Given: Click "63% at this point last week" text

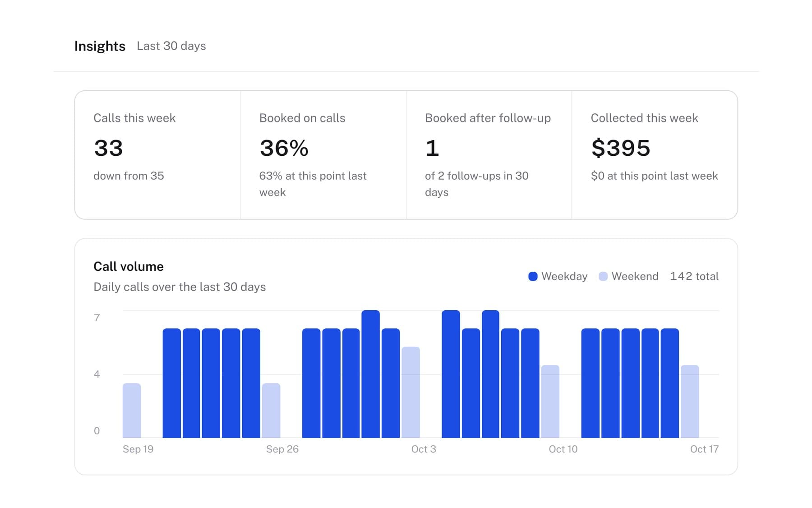Looking at the screenshot, I should tap(313, 184).
